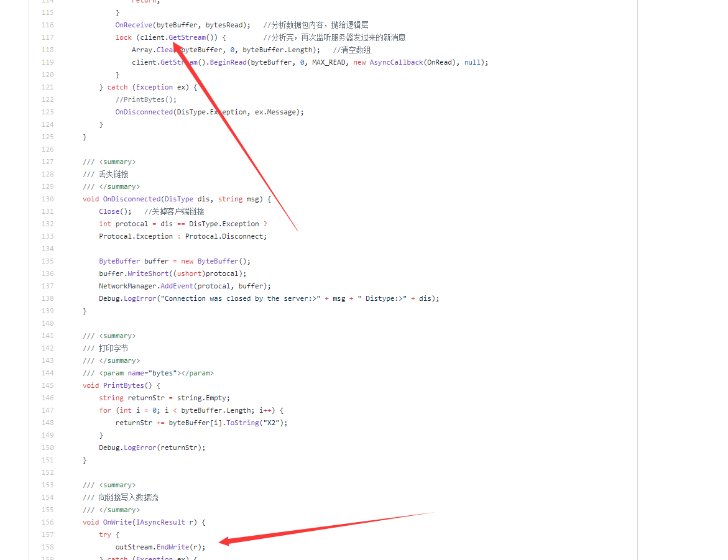The image size is (728, 560).
Task: Click the null argument on line 119
Action: [472, 62]
